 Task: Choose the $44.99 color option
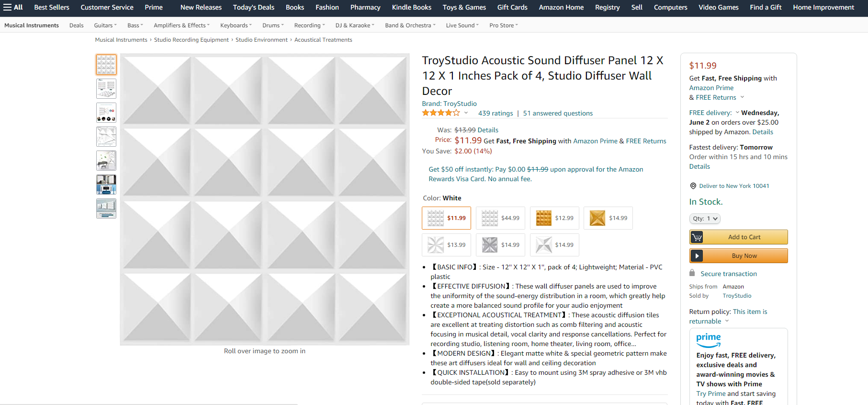click(x=500, y=218)
